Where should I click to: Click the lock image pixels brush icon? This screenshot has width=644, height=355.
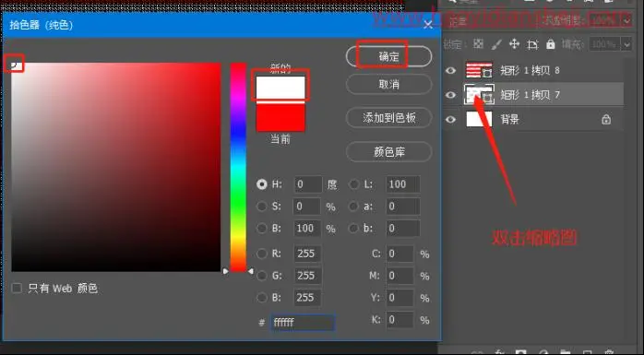(x=496, y=44)
